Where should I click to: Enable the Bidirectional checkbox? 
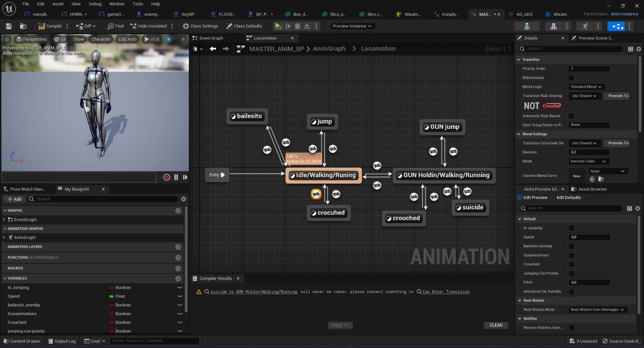click(571, 78)
